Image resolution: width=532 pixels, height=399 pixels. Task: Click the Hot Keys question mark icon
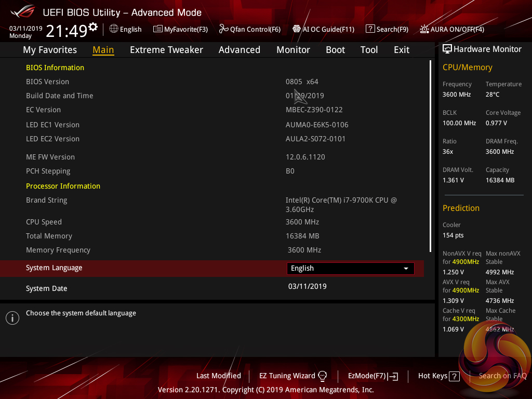coord(454,376)
